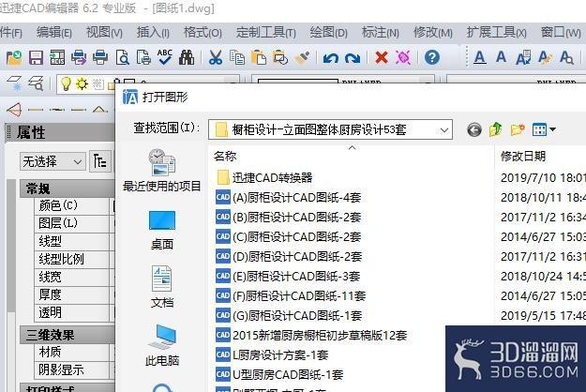The image size is (586, 392).
Task: Click the quick select icon beside 无选择
Action: [x=99, y=161]
